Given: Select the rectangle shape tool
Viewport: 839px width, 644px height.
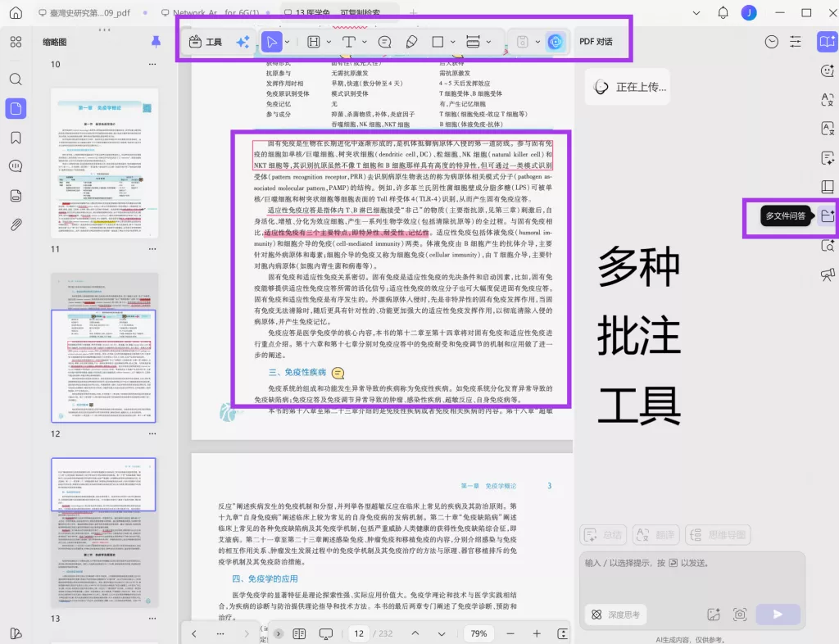Looking at the screenshot, I should click(x=438, y=42).
